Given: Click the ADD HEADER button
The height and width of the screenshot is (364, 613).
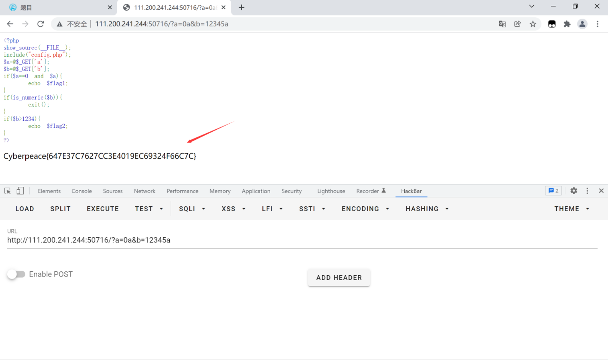Looking at the screenshot, I should tap(339, 277).
